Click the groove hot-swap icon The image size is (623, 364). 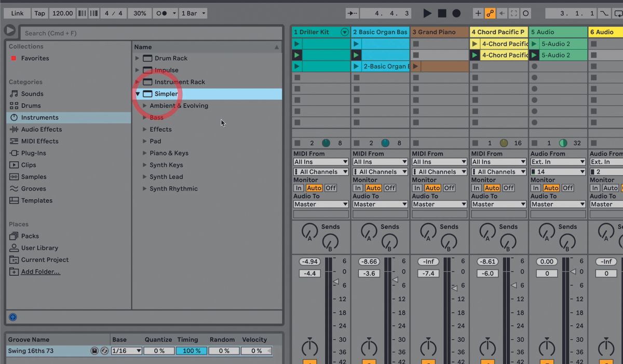coord(104,351)
